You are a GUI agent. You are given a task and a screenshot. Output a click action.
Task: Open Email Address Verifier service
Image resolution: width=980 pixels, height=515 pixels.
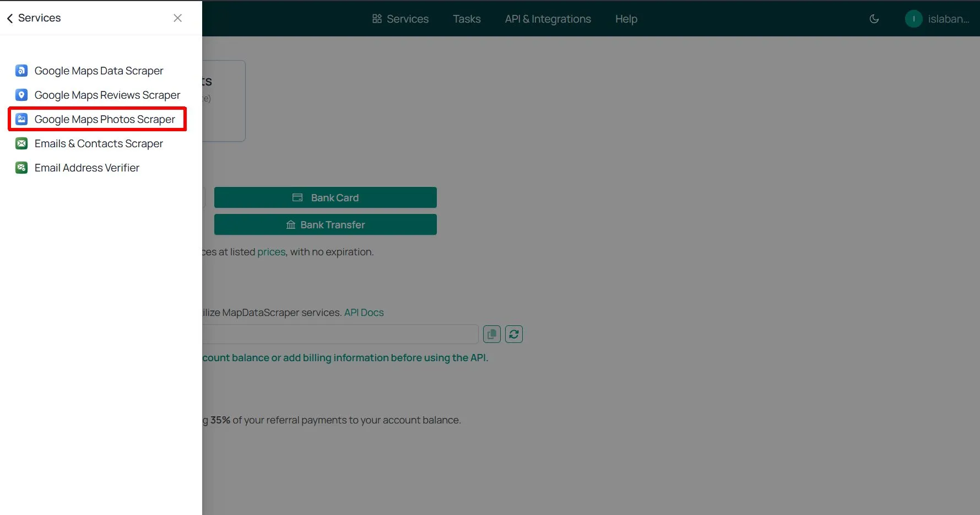87,168
